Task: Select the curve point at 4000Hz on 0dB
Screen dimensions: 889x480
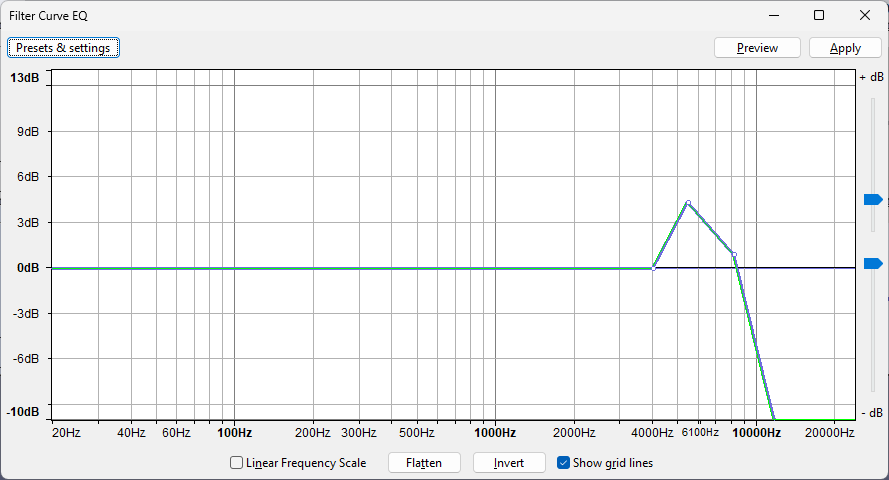Action: pos(653,268)
